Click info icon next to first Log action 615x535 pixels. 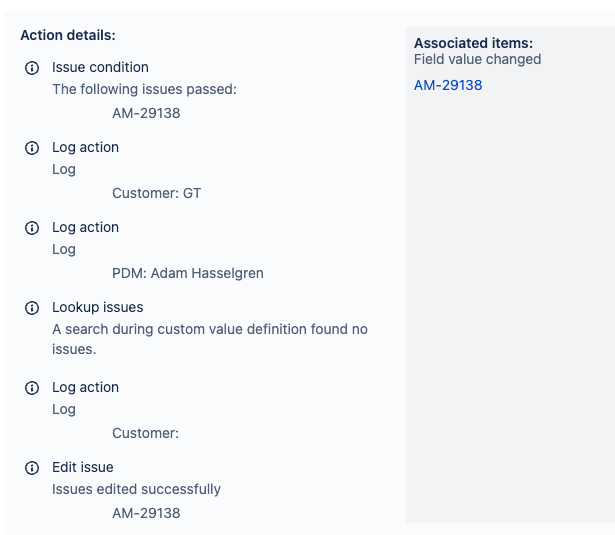pyautogui.click(x=31, y=148)
